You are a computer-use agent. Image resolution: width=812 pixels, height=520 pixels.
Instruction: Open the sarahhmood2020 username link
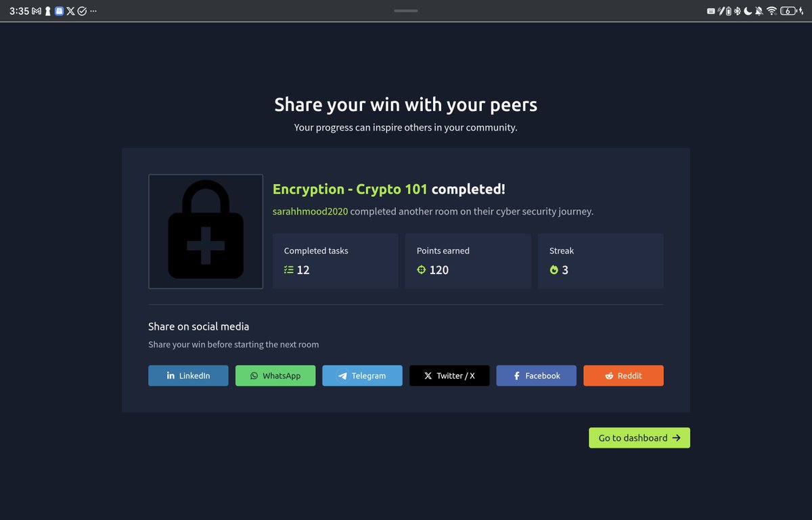click(x=311, y=211)
